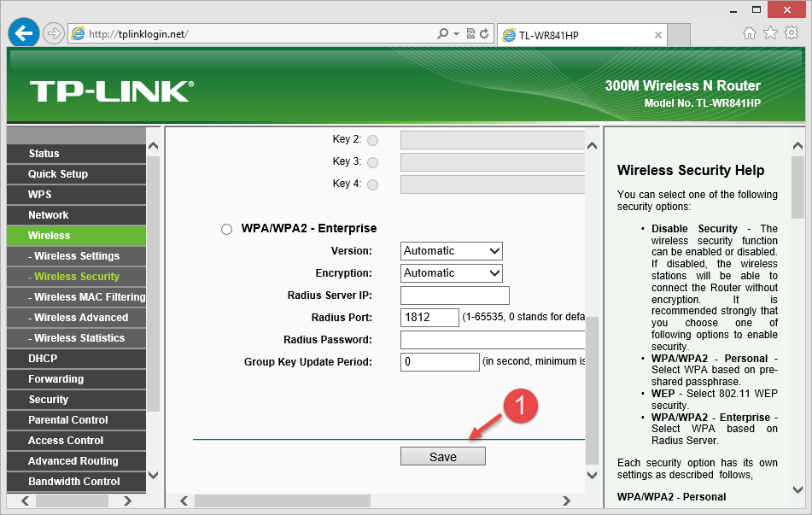Open the Advanced Routing menu

point(77,461)
